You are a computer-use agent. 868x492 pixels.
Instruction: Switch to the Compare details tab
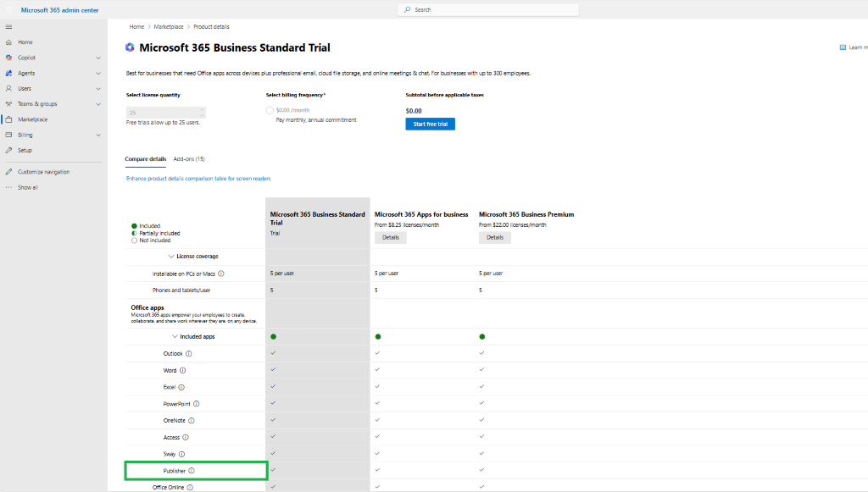(146, 159)
